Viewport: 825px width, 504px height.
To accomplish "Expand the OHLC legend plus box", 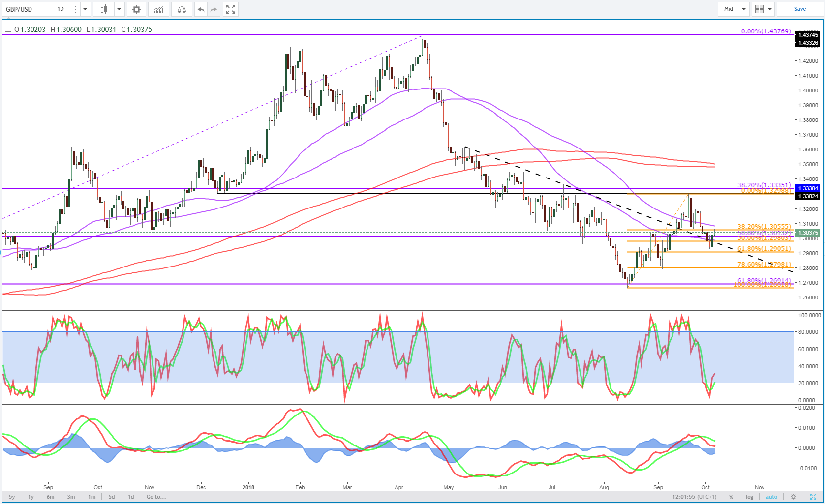I will (8, 29).
